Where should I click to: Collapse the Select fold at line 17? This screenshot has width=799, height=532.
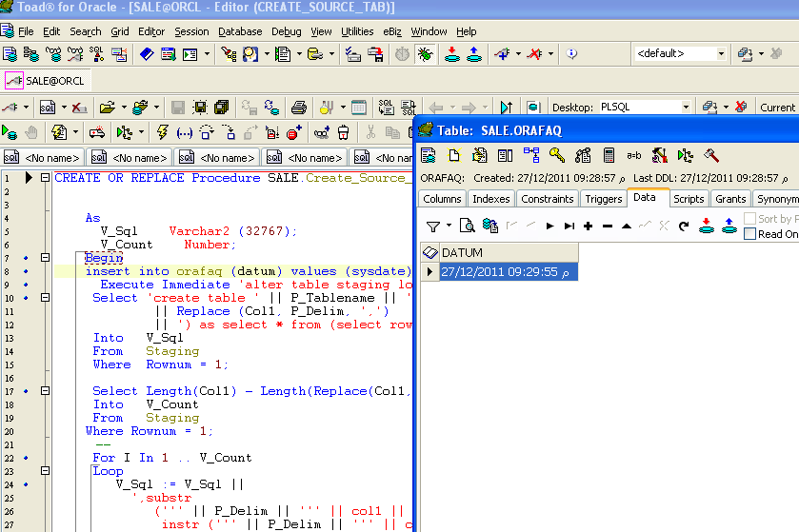(45, 391)
